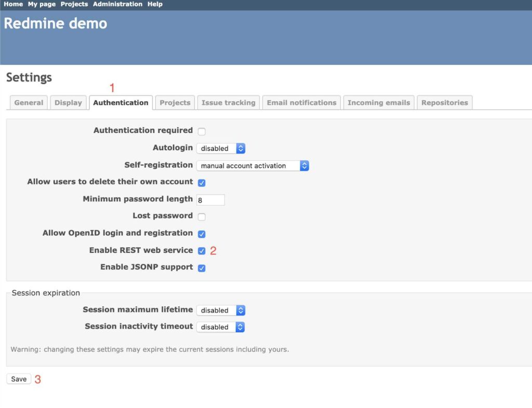This screenshot has height=408, width=532.
Task: Click the Minimum password length label
Action: 138,199
